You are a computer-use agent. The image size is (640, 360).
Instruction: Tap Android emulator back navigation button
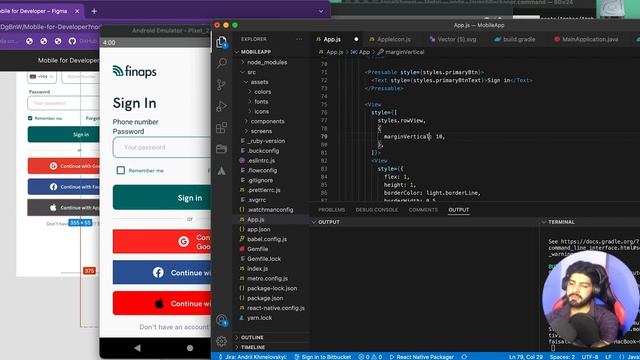pyautogui.click(x=137, y=348)
